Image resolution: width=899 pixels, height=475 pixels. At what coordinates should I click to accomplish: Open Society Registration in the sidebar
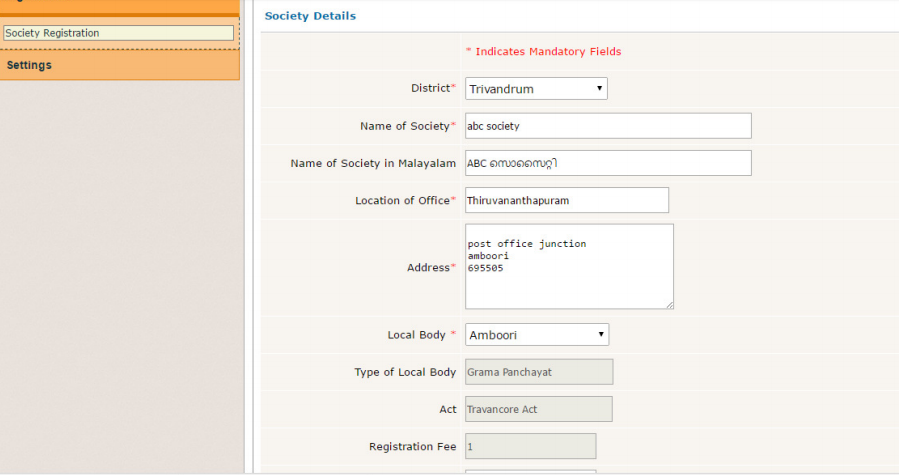point(118,33)
